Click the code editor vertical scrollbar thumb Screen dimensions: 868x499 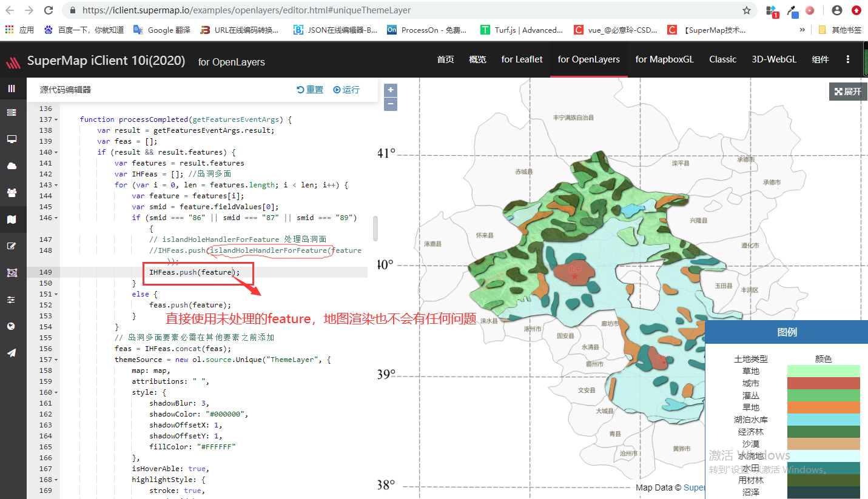[375, 228]
